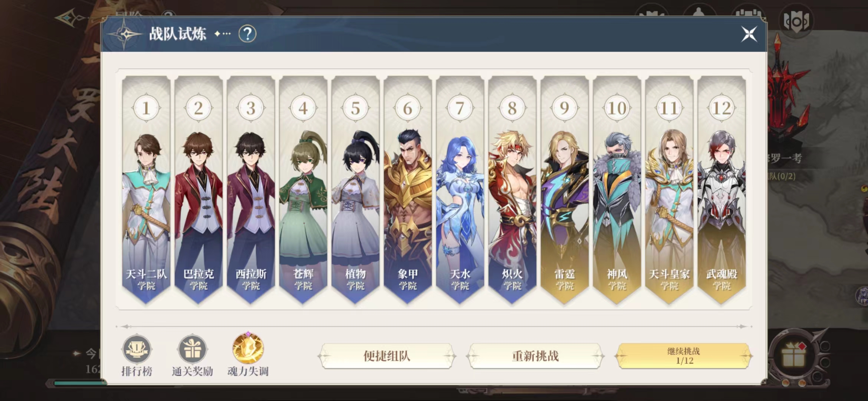This screenshot has width=868, height=401.
Task: Select stage 12 武魂殿学院 banner
Action: click(x=721, y=190)
